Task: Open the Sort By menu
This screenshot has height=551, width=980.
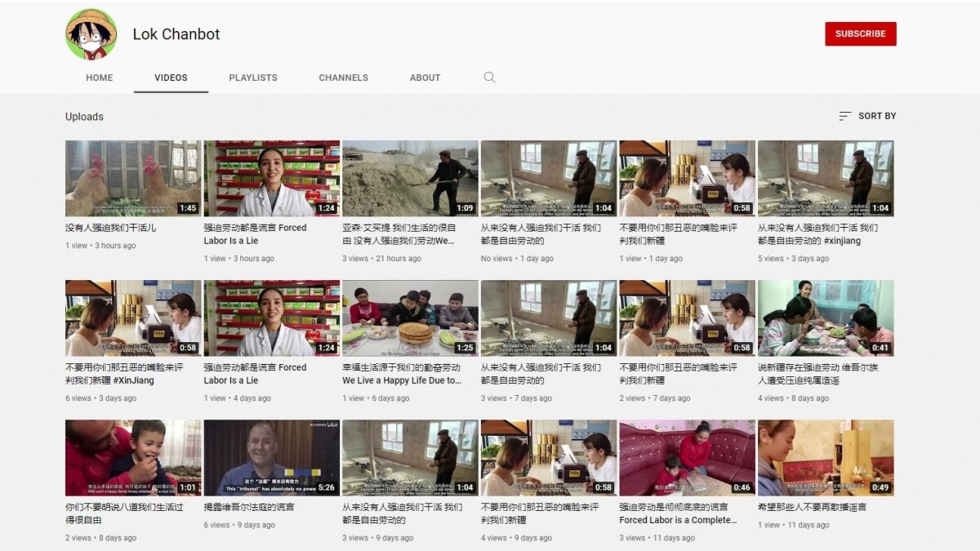Action: point(867,116)
